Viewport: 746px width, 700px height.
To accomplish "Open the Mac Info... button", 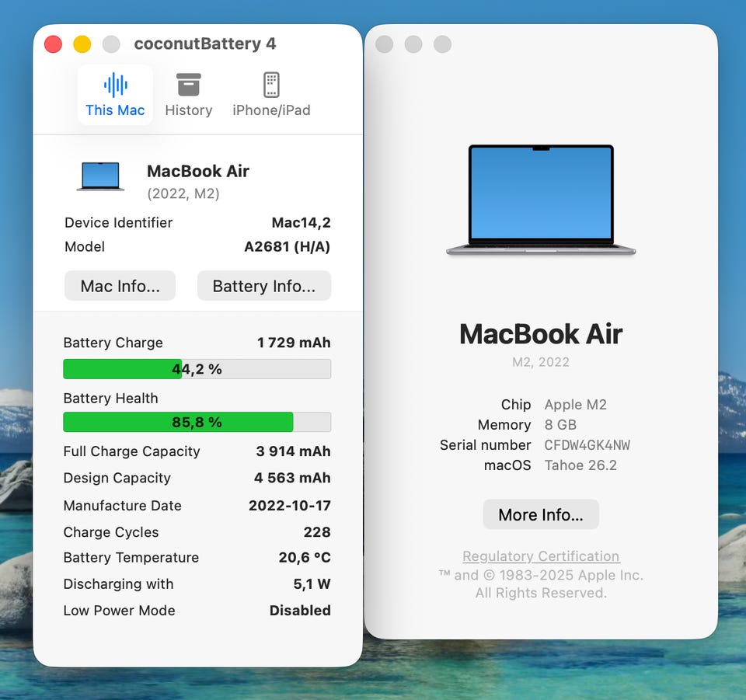I will [x=120, y=286].
